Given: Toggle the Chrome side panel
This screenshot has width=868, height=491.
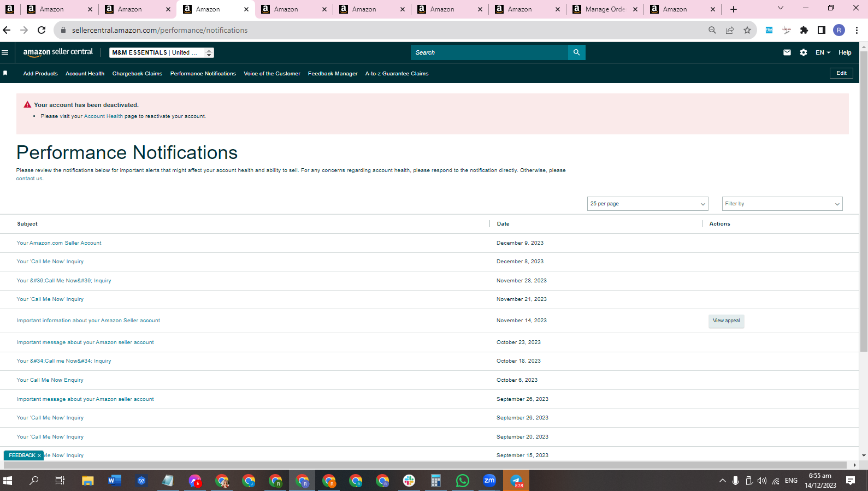Looking at the screenshot, I should click(x=822, y=30).
